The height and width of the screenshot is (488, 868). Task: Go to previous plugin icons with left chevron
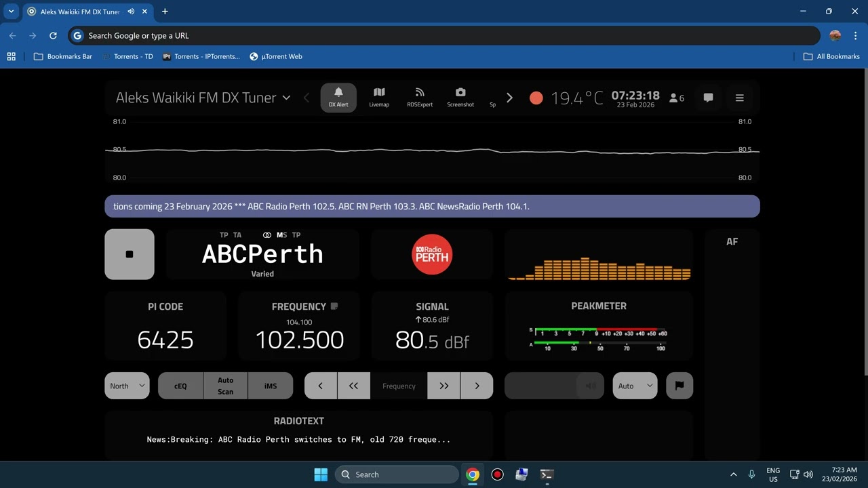[x=306, y=98]
